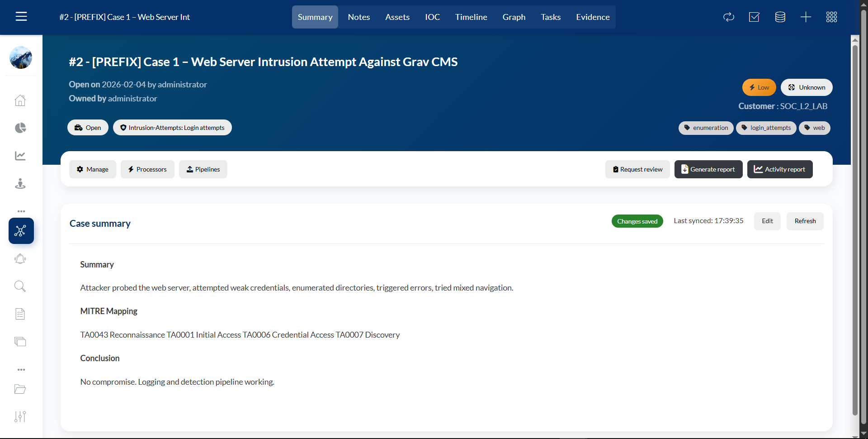
Task: Click the plus icon in top bar
Action: [x=806, y=17]
